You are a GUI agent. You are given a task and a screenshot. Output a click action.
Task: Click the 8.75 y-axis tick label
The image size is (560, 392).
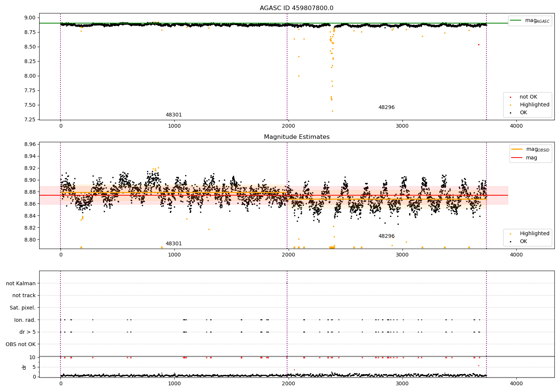point(30,32)
